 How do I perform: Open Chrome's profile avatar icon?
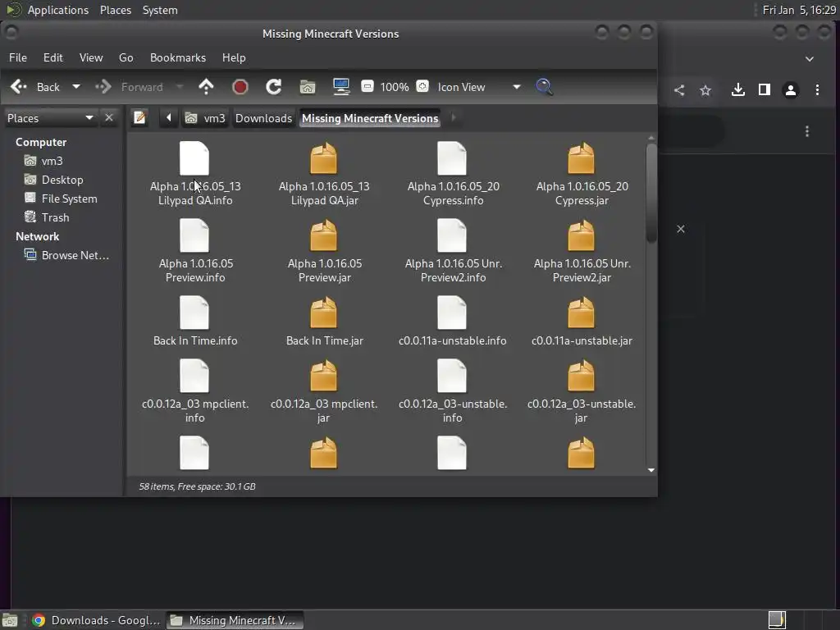coord(791,90)
